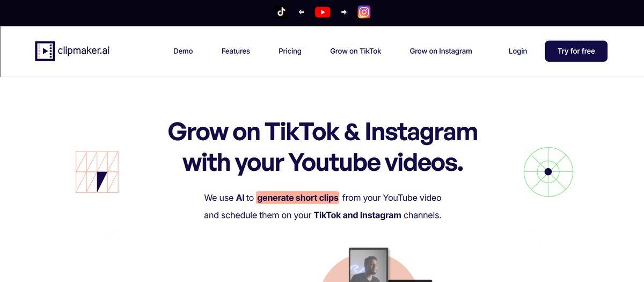The width and height of the screenshot is (644, 282).
Task: Click the Instagram icon in top banner
Action: 364,12
